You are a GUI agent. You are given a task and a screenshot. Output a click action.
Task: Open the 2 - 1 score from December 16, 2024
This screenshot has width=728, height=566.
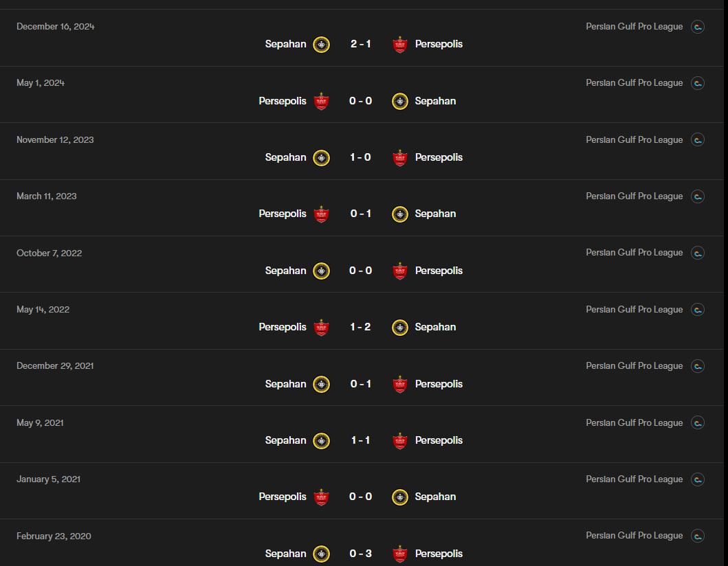(x=360, y=44)
